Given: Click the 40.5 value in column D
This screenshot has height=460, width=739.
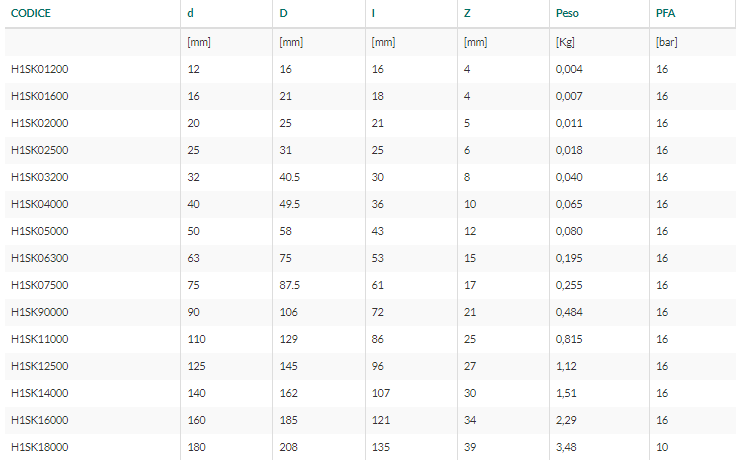Looking at the screenshot, I should pyautogui.click(x=289, y=177).
